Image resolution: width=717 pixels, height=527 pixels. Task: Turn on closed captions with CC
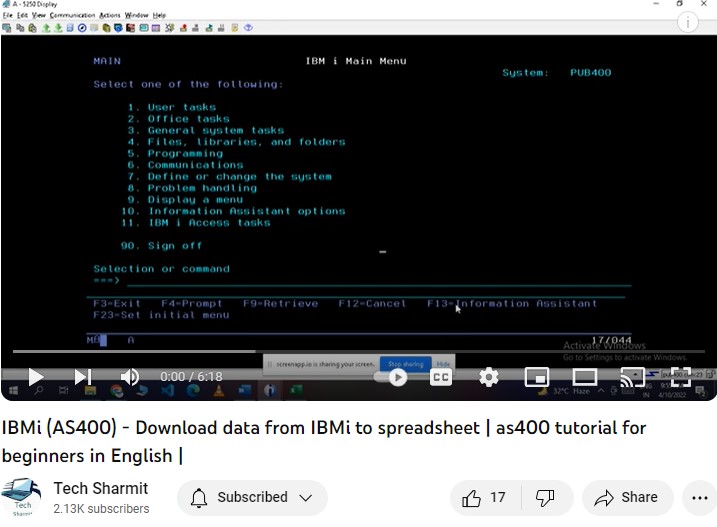(x=441, y=377)
